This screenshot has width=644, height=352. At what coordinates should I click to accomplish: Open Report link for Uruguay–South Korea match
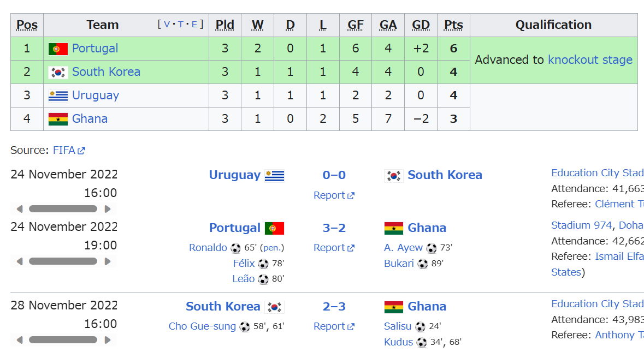pos(329,195)
